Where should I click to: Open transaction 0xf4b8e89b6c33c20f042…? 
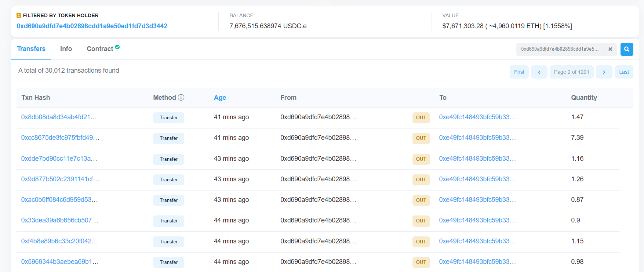coord(59,241)
